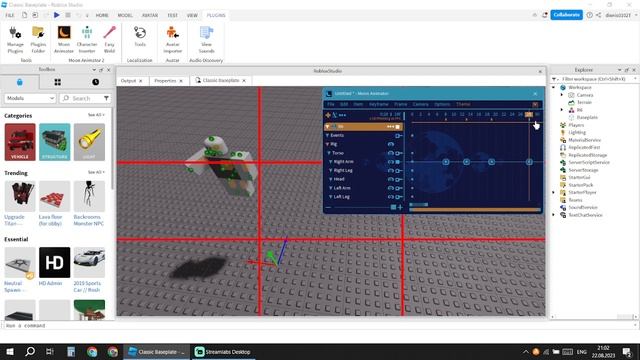Collapse the Workspace node in Explorer
The height and width of the screenshot is (360, 640).
554,87
